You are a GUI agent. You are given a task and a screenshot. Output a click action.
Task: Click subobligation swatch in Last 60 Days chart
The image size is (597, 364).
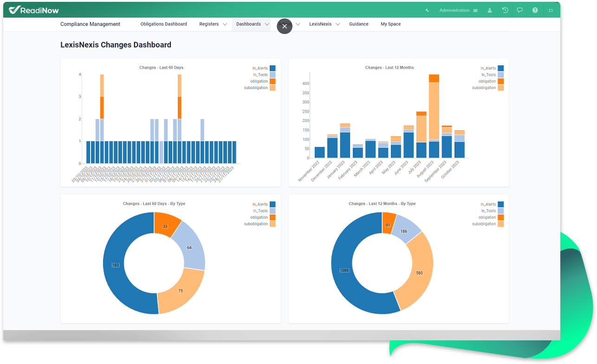tap(273, 88)
